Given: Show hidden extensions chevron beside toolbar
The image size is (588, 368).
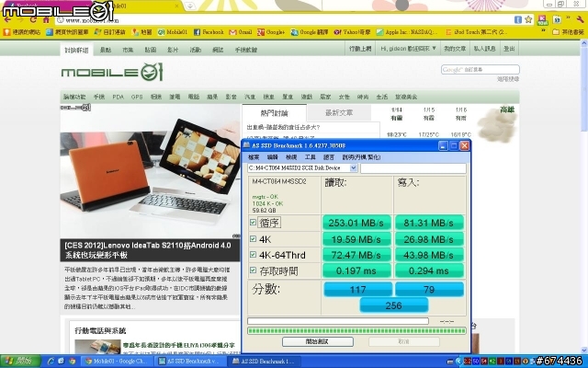Looking at the screenshot, I should pos(569,18).
